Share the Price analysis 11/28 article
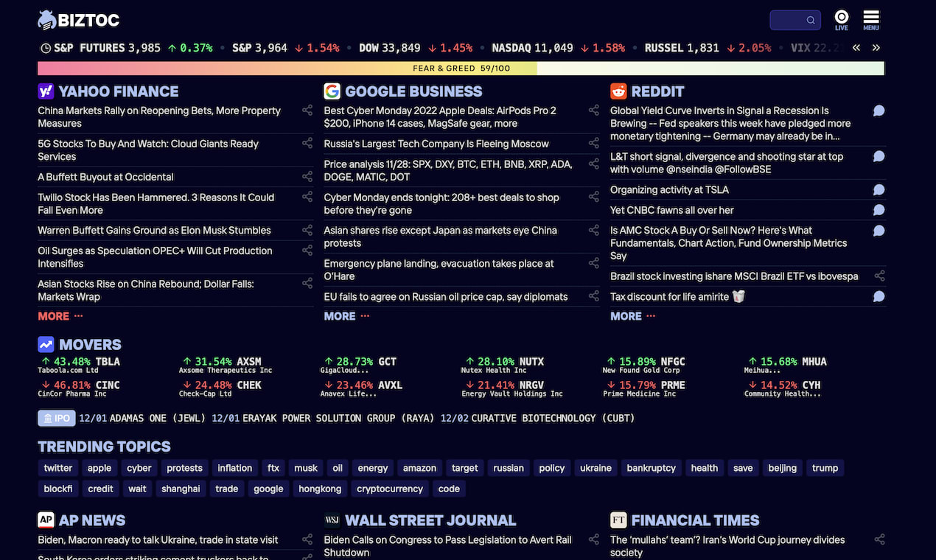 (593, 164)
